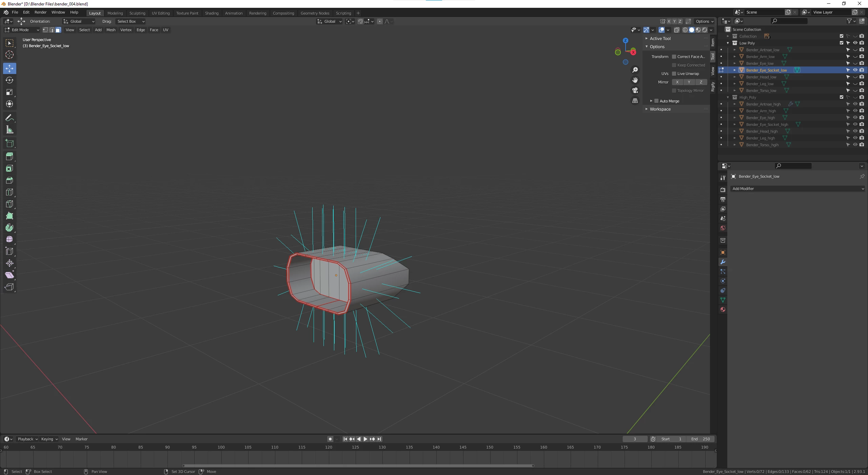Enable the Live Unwrap checkbox

(x=674, y=74)
